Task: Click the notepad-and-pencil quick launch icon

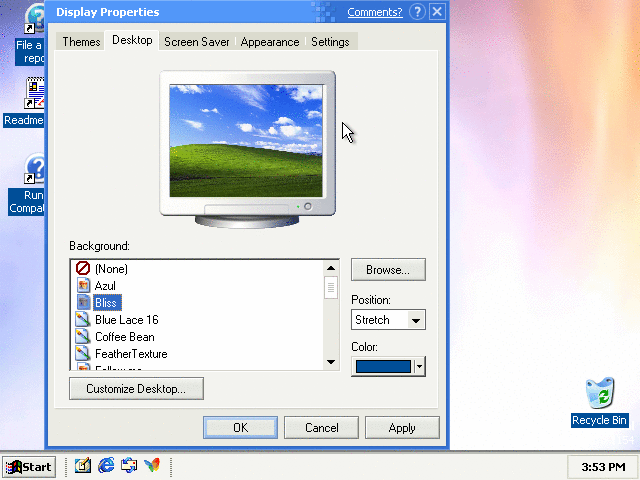Action: tap(83, 465)
